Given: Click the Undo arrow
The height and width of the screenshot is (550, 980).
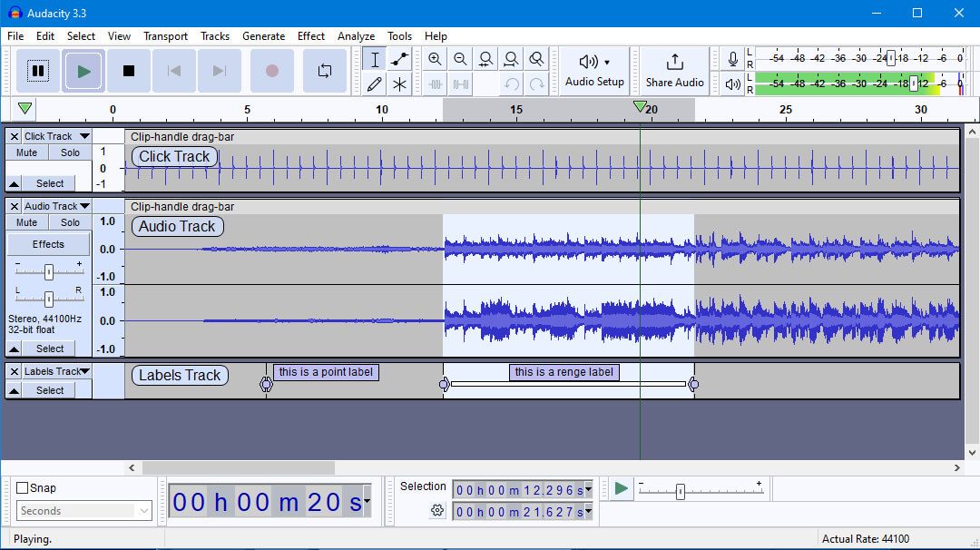Looking at the screenshot, I should (x=511, y=84).
